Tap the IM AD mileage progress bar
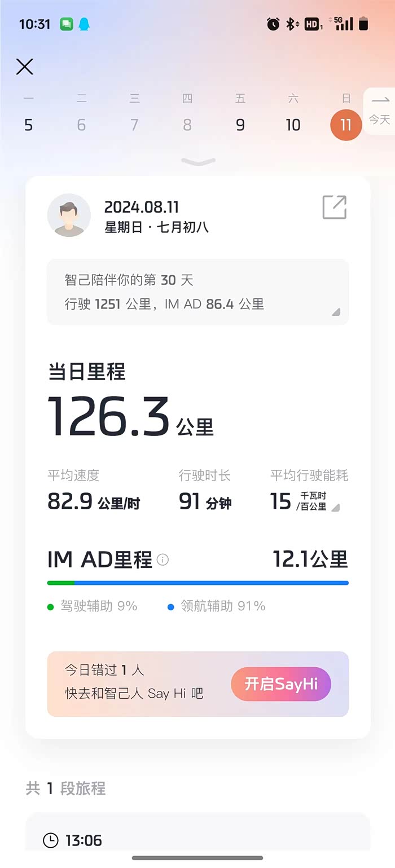395x868 pixels. point(198,583)
